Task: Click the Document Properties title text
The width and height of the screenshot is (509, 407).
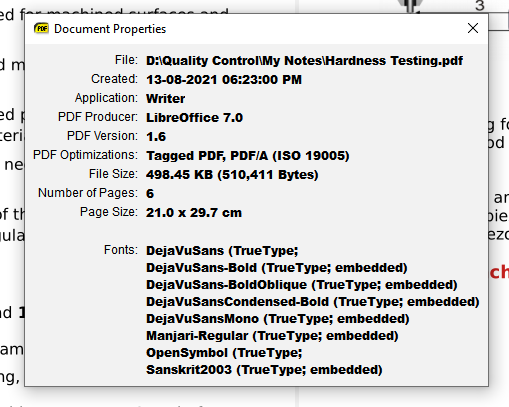Action: pyautogui.click(x=110, y=29)
